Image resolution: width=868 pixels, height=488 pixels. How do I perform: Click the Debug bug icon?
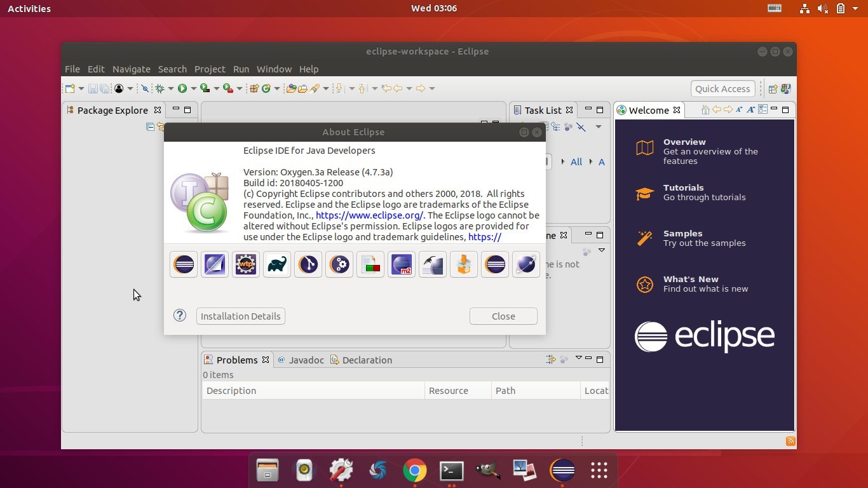pyautogui.click(x=159, y=88)
